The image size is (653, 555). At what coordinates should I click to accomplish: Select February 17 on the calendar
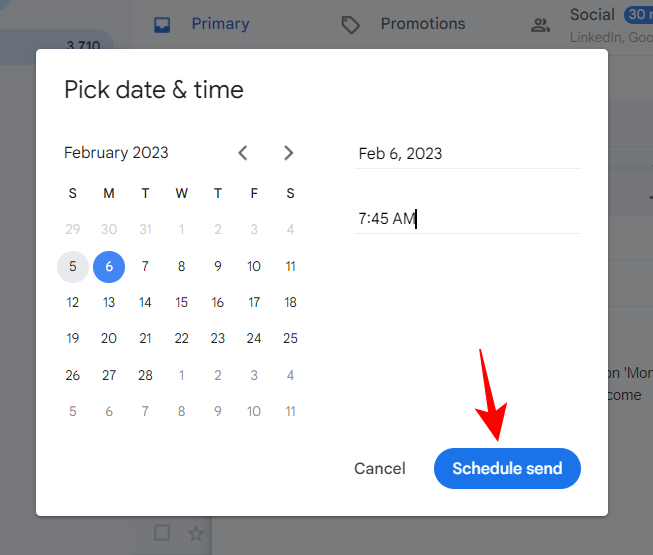point(254,303)
